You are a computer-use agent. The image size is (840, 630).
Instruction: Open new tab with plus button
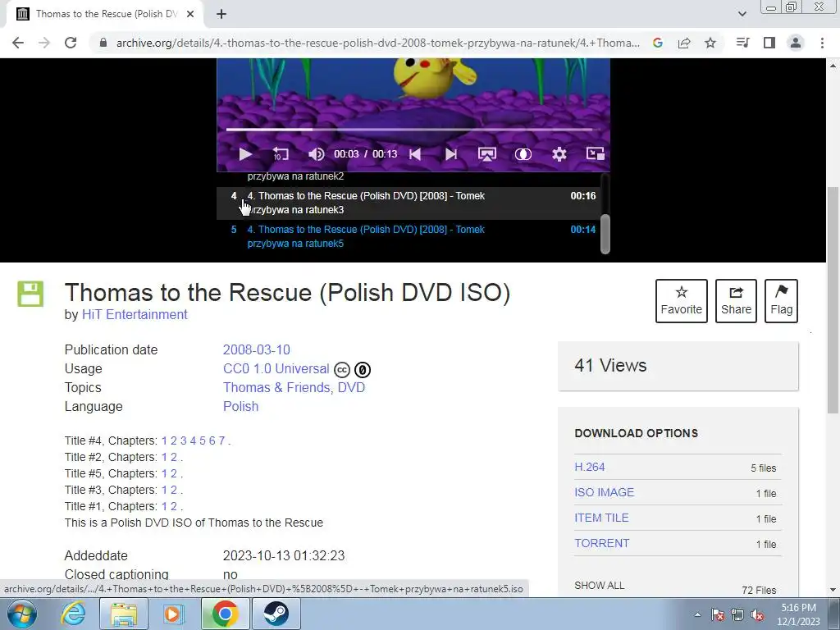[x=221, y=14]
